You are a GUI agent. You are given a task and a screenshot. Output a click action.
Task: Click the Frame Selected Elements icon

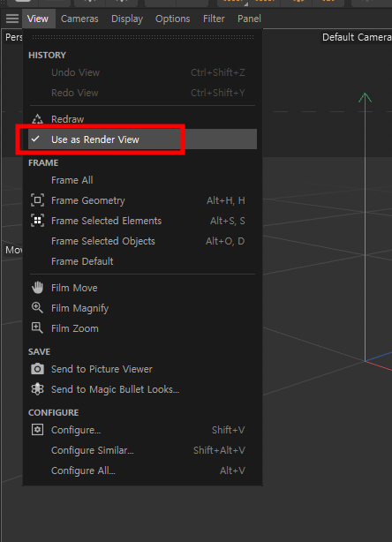(x=37, y=221)
